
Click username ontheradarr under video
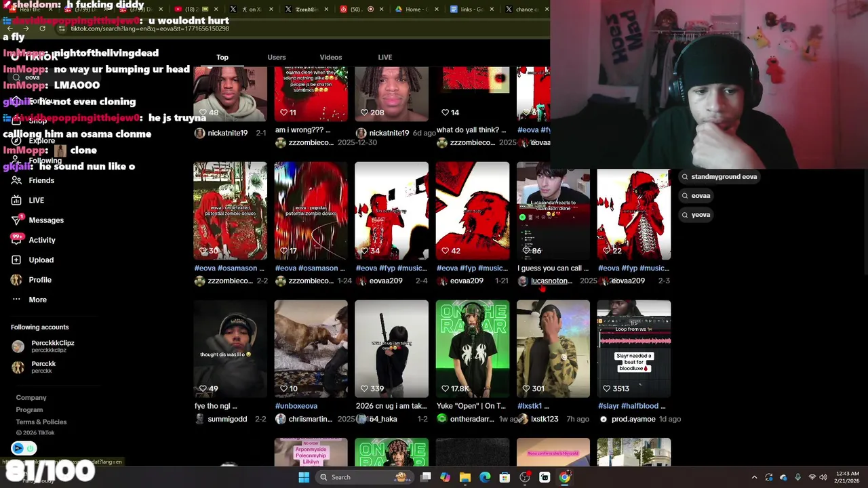[472, 419]
